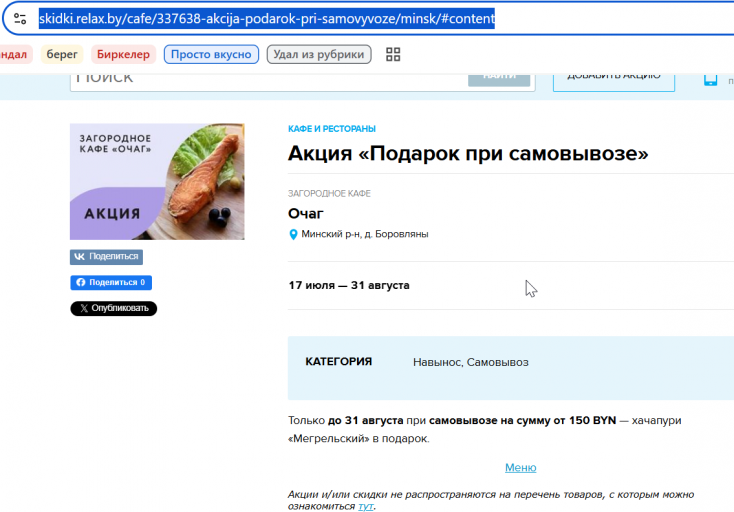The width and height of the screenshot is (734, 512).
Task: Open the Биркелер bookmark
Action: (123, 54)
